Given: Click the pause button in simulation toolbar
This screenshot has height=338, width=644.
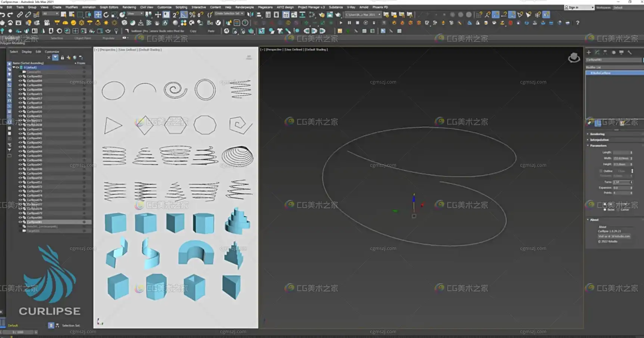Looking at the screenshot, I should tap(349, 23).
